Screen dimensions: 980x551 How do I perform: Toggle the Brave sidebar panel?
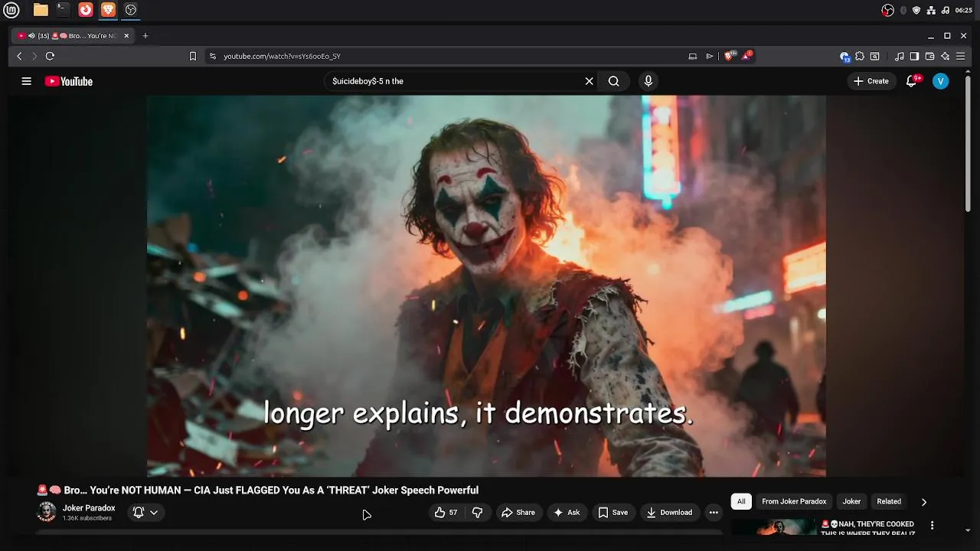pos(914,56)
